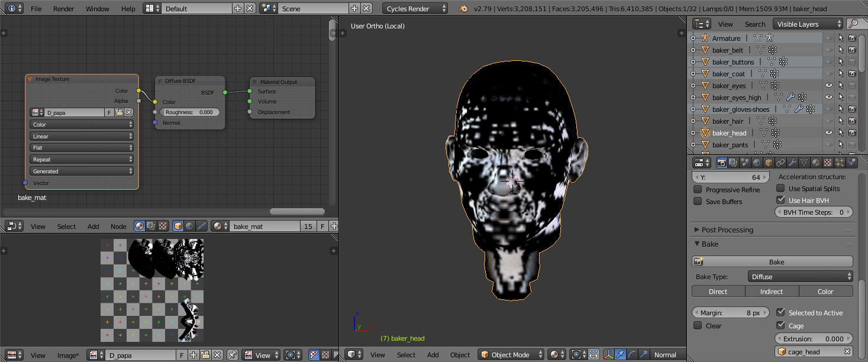This screenshot has width=868, height=362.
Task: Open image file for D_papa texture node
Action: [119, 112]
